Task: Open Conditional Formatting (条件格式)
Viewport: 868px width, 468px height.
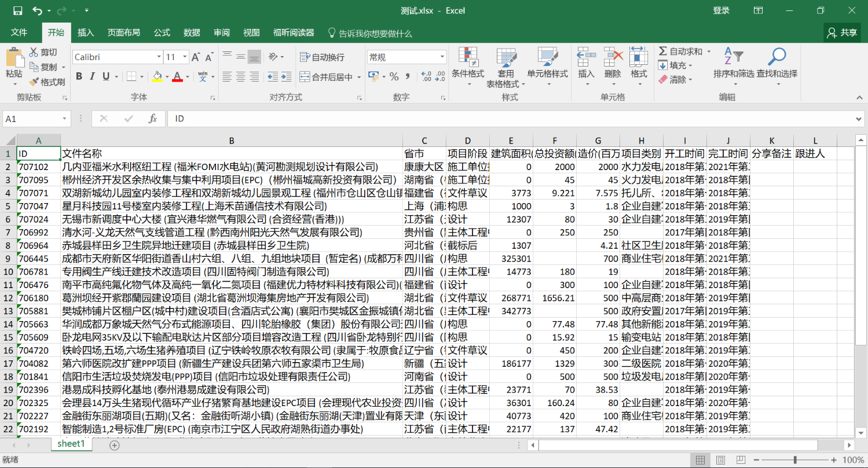Action: 468,67
